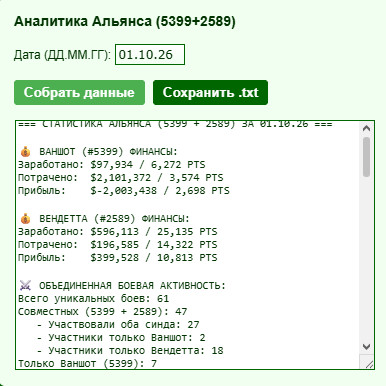Click the empty scrollbar track below the thumb
Image resolution: width=386 pixels, height=386 pixels.
(x=366, y=258)
